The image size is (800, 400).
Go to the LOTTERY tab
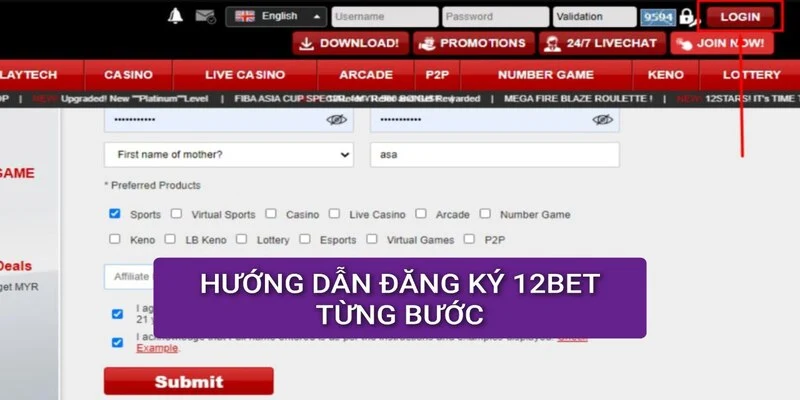coord(750,75)
